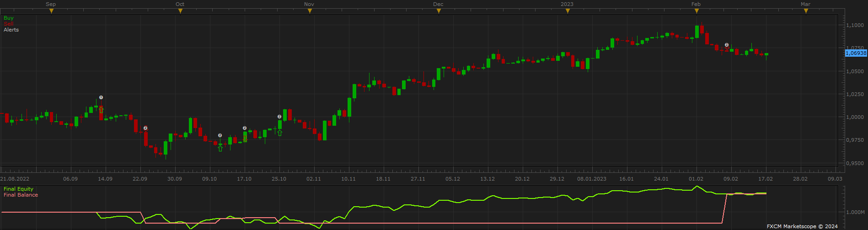Click the 10.11 date axis label
Image resolution: width=868 pixels, height=230 pixels.
point(348,179)
